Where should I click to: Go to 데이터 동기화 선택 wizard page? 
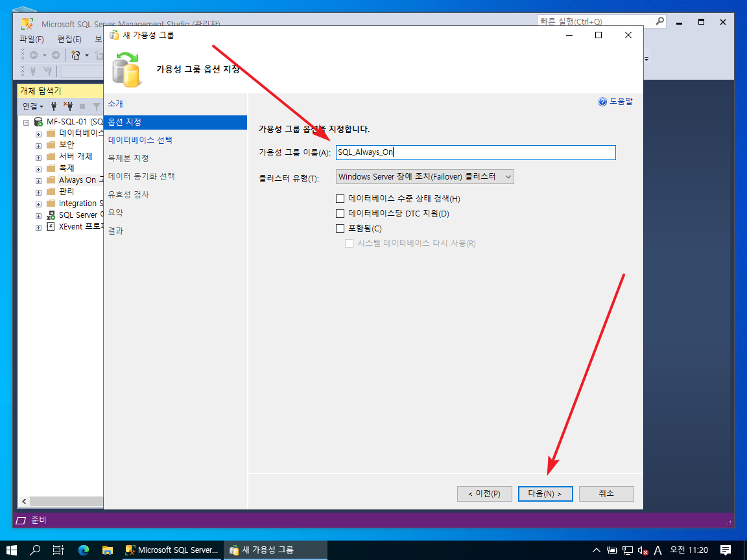(x=141, y=176)
